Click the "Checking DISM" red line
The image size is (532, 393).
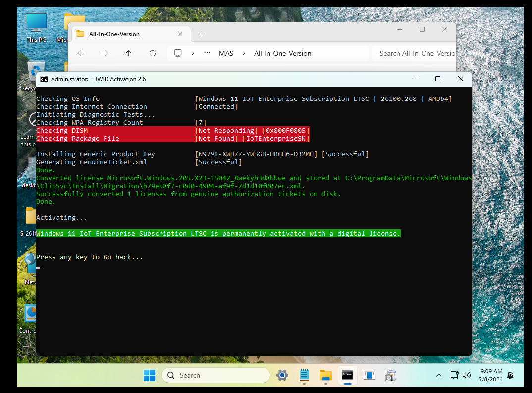[173, 130]
